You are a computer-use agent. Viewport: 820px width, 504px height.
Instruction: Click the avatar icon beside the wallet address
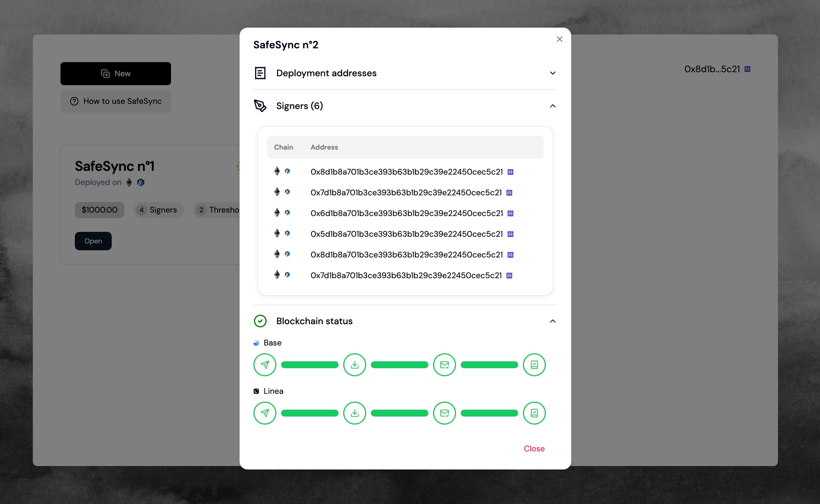pyautogui.click(x=748, y=69)
